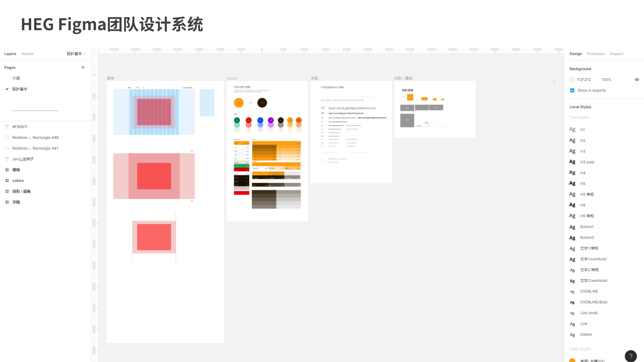Toggle background visibility eye icon
This screenshot has height=362, width=644.
(x=637, y=79)
